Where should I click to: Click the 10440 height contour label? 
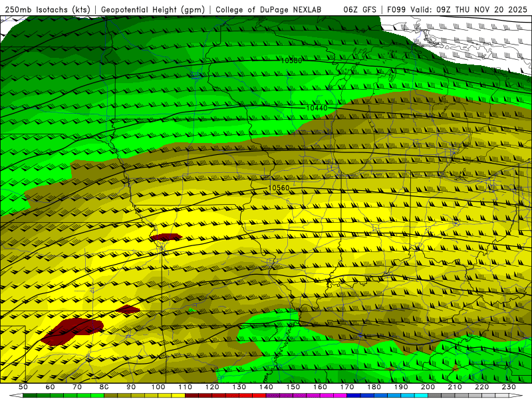(317, 108)
